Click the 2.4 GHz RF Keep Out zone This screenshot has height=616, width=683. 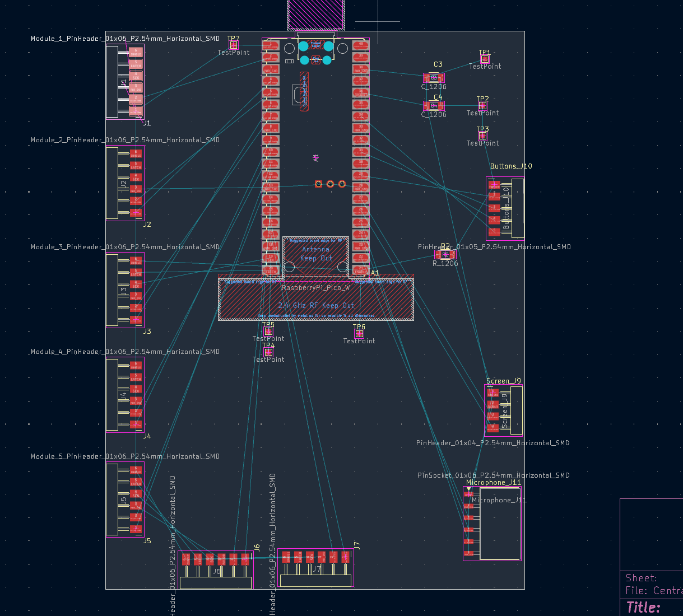tap(316, 300)
